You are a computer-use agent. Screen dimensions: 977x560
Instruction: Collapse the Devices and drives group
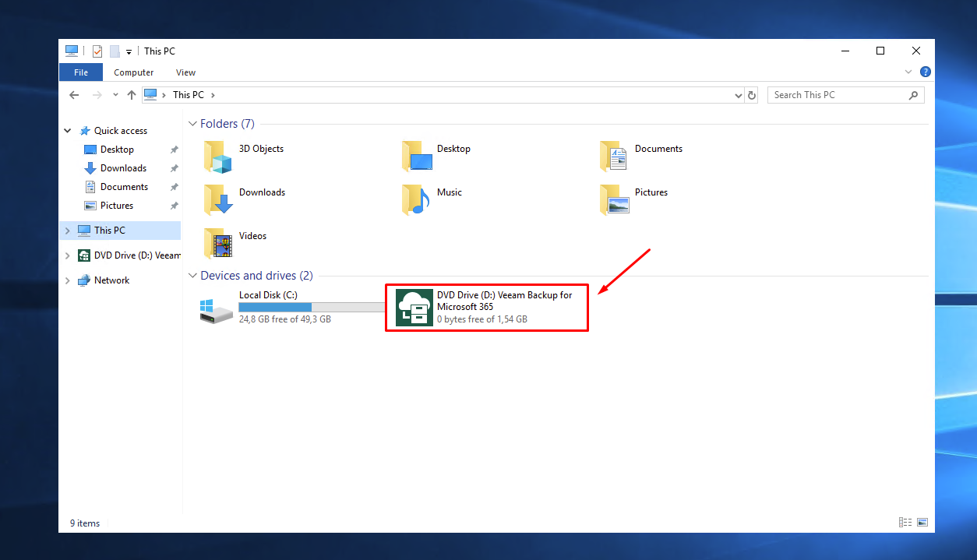pyautogui.click(x=192, y=276)
